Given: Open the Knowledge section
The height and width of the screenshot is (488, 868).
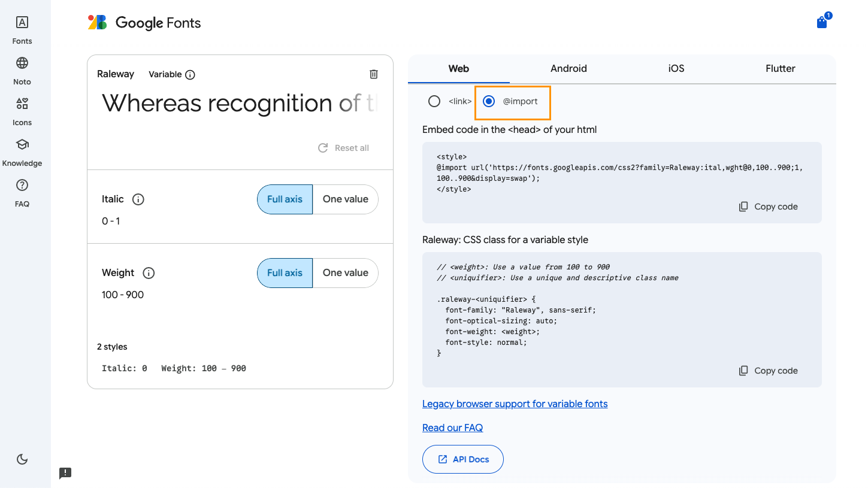Looking at the screenshot, I should [22, 153].
